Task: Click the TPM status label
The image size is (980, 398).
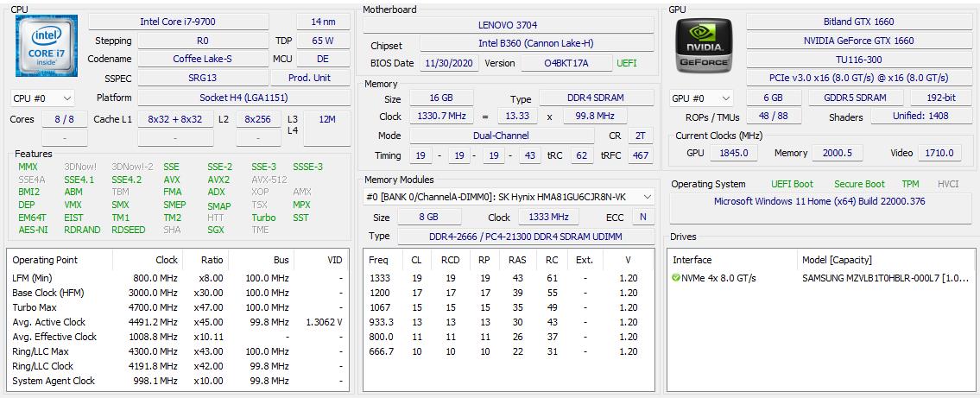Action: pos(910,184)
